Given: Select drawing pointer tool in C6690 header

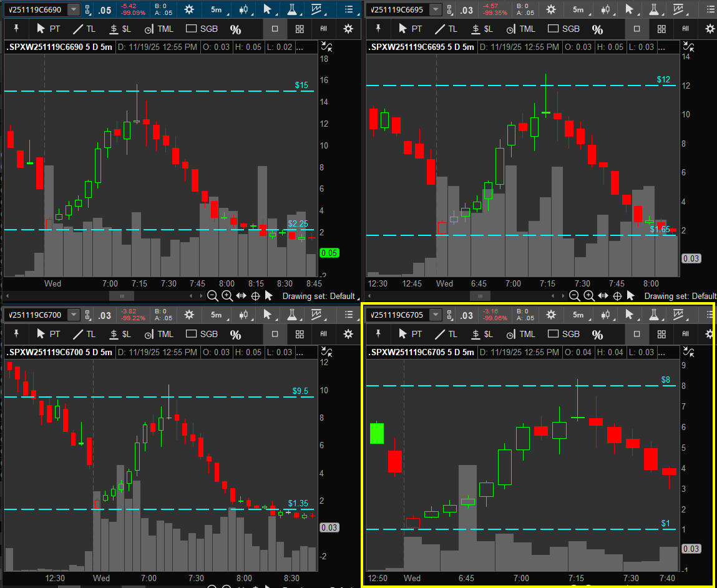Looking at the screenshot, I should click(x=268, y=9).
